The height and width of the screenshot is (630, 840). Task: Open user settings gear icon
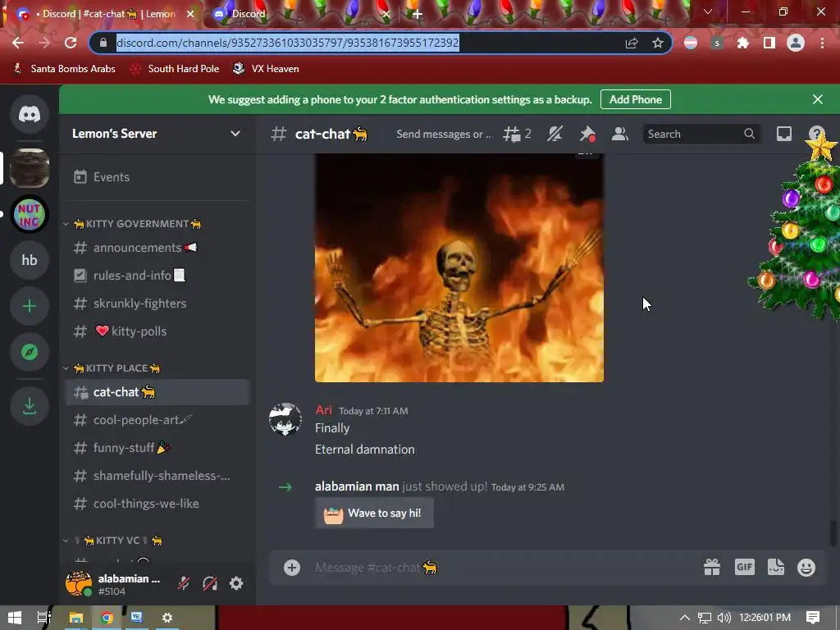click(x=236, y=583)
